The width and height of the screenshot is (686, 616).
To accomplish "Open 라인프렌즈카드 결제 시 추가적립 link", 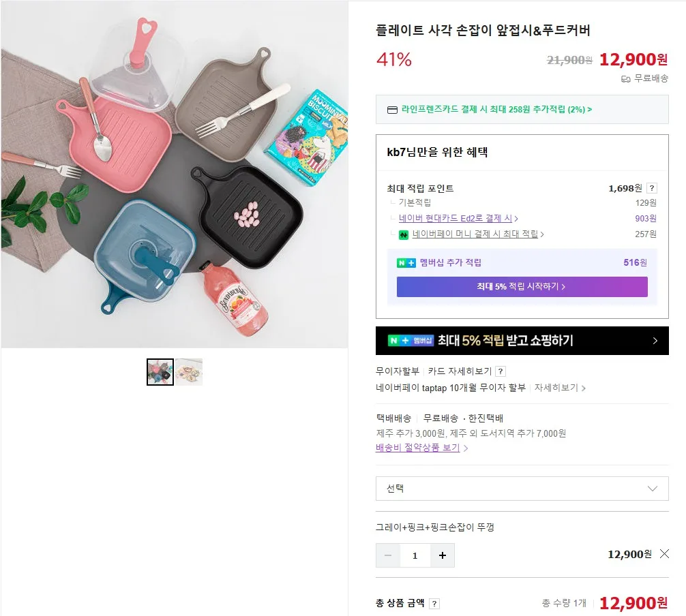I will tap(496, 109).
